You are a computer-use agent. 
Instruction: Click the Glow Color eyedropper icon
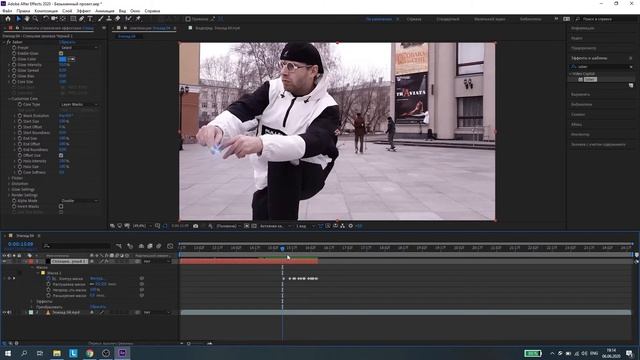coord(71,59)
